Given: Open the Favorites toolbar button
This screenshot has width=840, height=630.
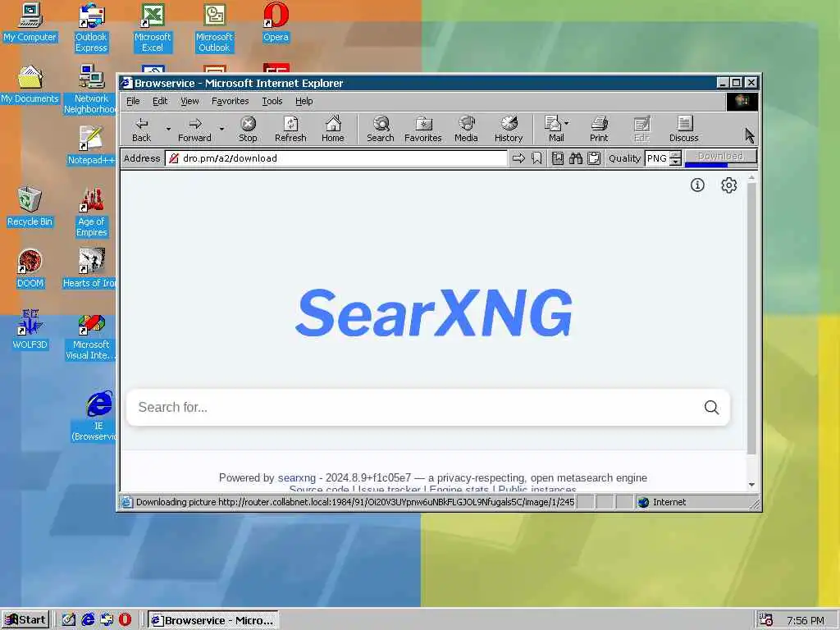Looking at the screenshot, I should tap(423, 130).
